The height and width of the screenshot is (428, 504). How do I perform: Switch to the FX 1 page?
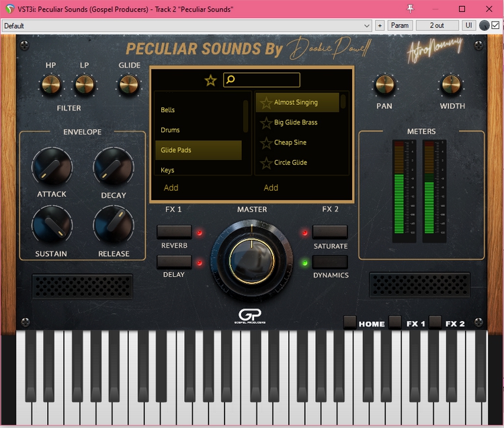[x=395, y=322]
